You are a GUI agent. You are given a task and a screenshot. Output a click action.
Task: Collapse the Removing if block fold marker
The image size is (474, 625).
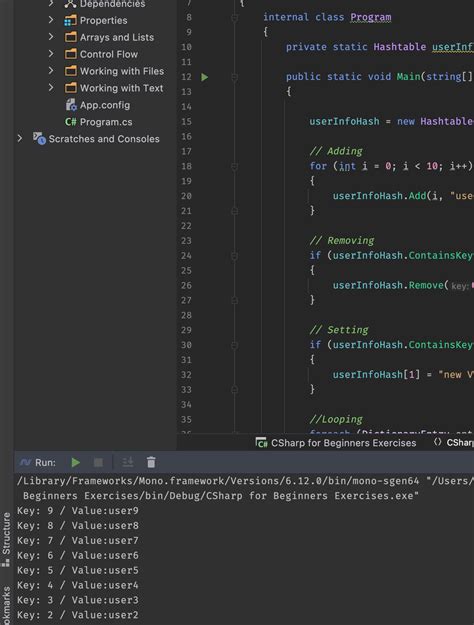[234, 256]
